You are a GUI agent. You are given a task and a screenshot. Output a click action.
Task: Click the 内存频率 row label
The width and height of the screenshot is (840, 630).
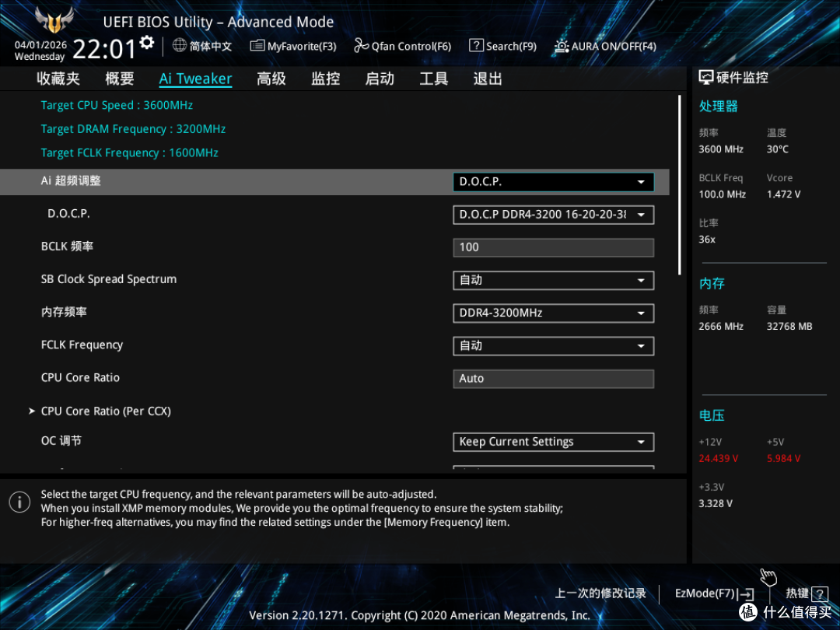tap(64, 312)
